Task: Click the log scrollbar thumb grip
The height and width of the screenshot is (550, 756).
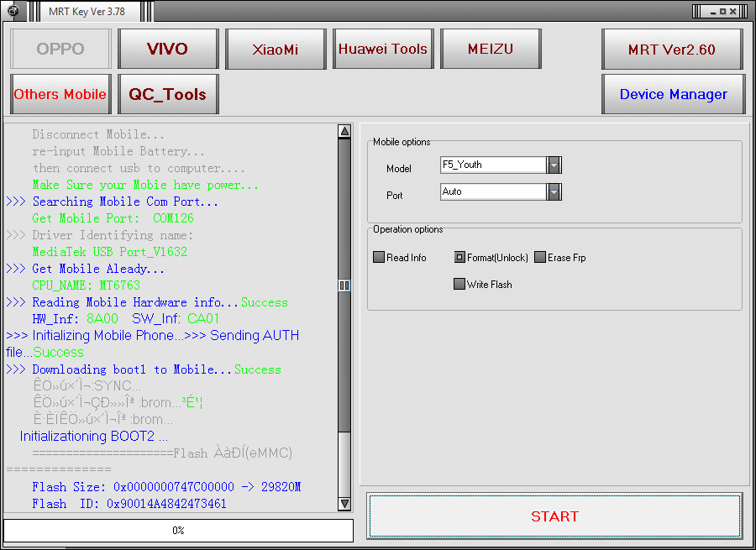Action: point(344,285)
